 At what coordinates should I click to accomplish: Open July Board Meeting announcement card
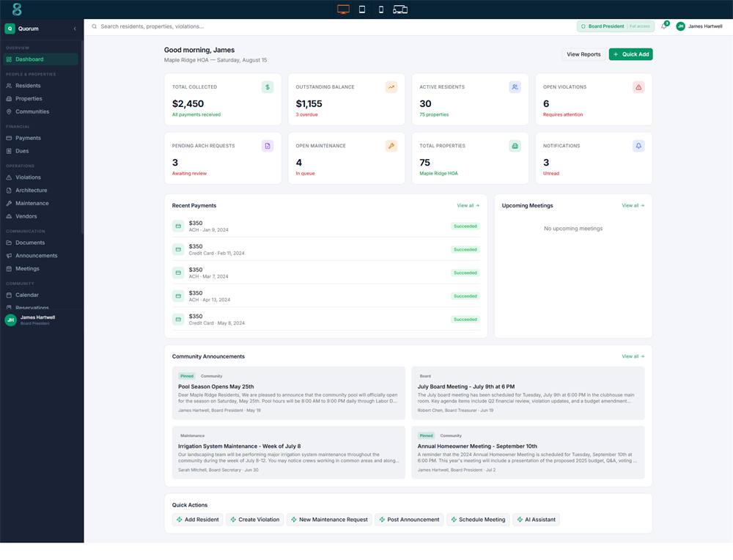click(528, 393)
